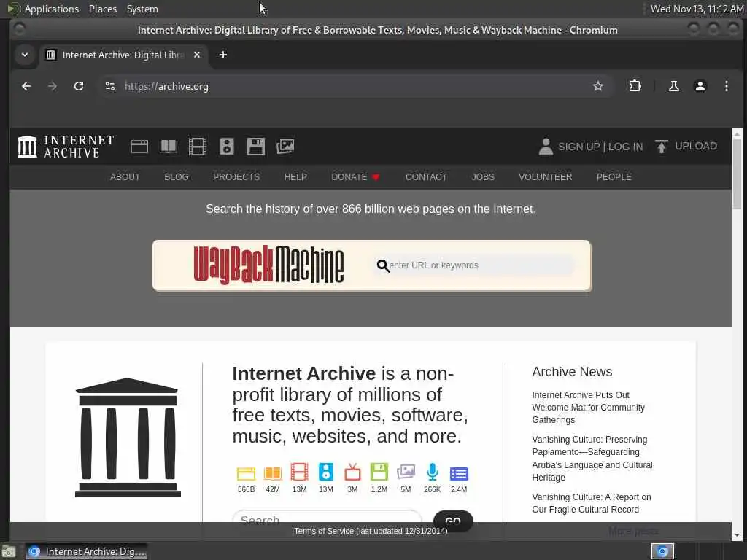Click the Wayback Machine logo
747x560 pixels.
(x=268, y=265)
